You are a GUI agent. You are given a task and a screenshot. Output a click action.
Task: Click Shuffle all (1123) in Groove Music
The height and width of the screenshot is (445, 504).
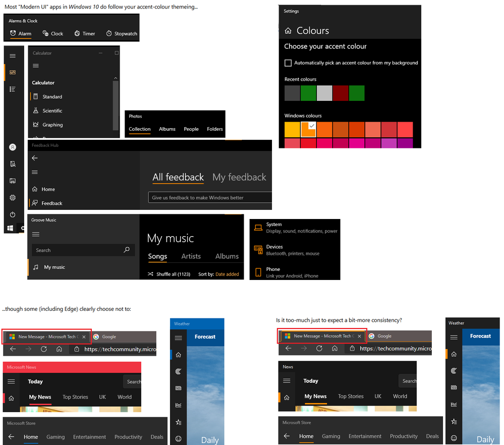tap(169, 274)
